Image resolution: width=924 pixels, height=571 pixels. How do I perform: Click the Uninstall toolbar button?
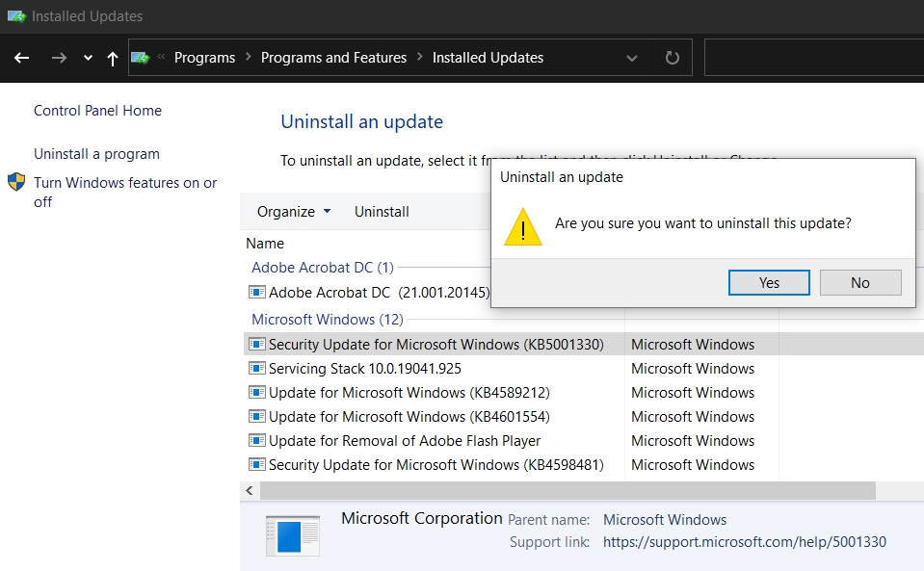382,212
